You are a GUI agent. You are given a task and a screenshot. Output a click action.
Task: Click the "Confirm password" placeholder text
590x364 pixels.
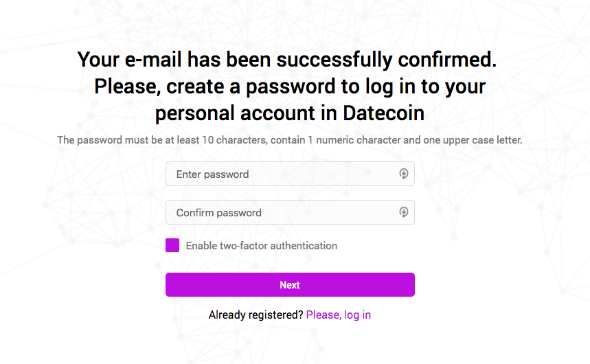218,213
